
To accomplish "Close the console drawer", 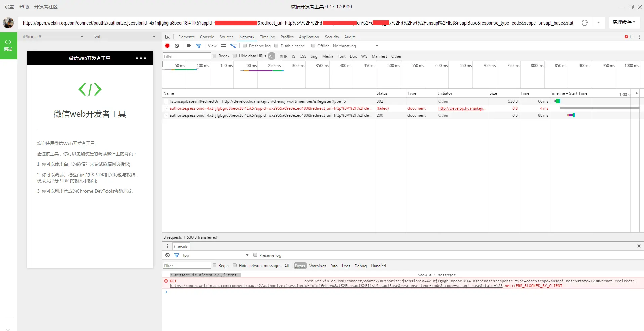I will point(639,246).
